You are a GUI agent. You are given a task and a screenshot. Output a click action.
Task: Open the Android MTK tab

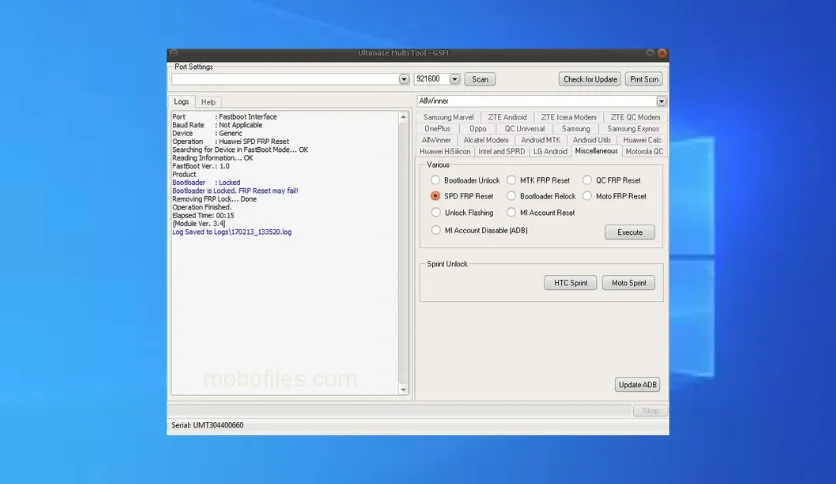[541, 140]
